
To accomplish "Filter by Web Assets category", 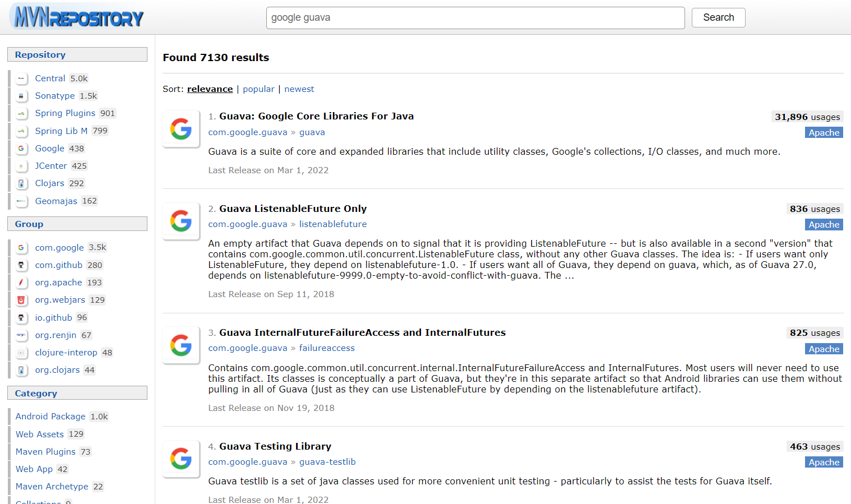I will tap(40, 434).
